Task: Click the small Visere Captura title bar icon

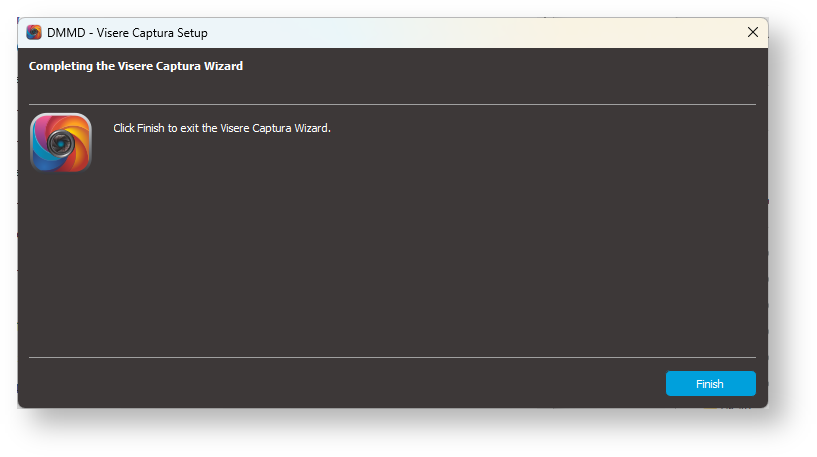Action: click(34, 32)
